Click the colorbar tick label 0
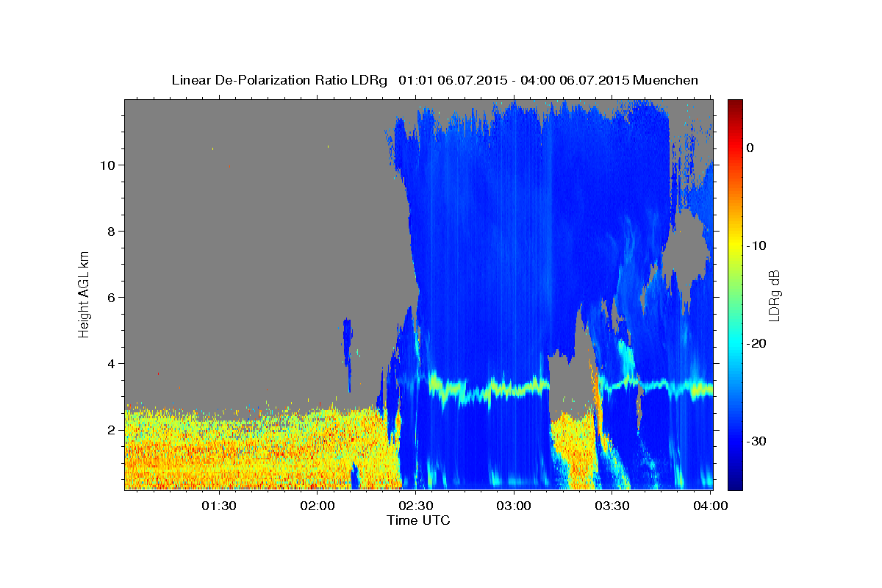The width and height of the screenshot is (882, 588). point(750,148)
